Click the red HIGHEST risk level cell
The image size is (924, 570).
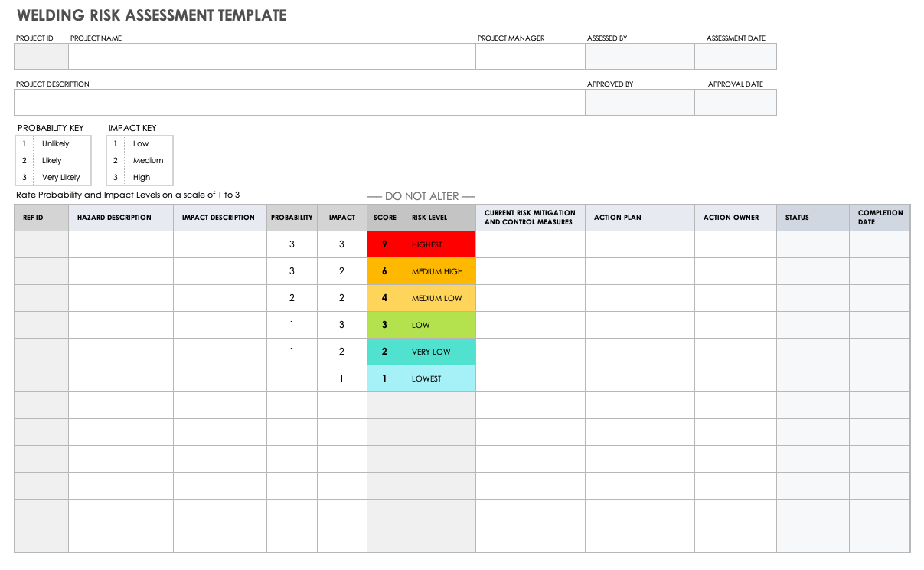click(x=439, y=244)
